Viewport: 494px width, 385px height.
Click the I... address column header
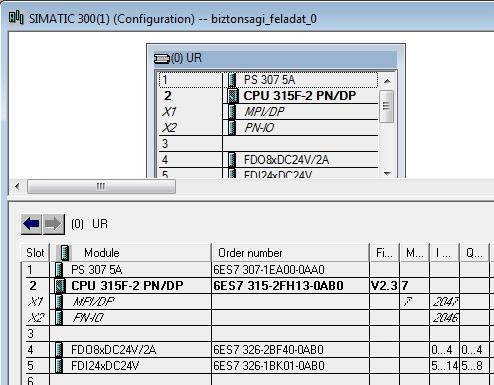click(445, 253)
